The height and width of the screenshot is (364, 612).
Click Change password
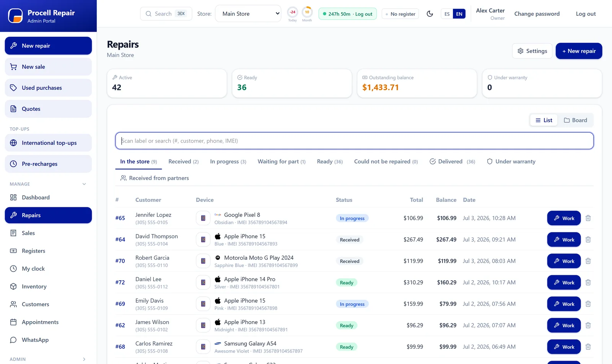pyautogui.click(x=537, y=14)
